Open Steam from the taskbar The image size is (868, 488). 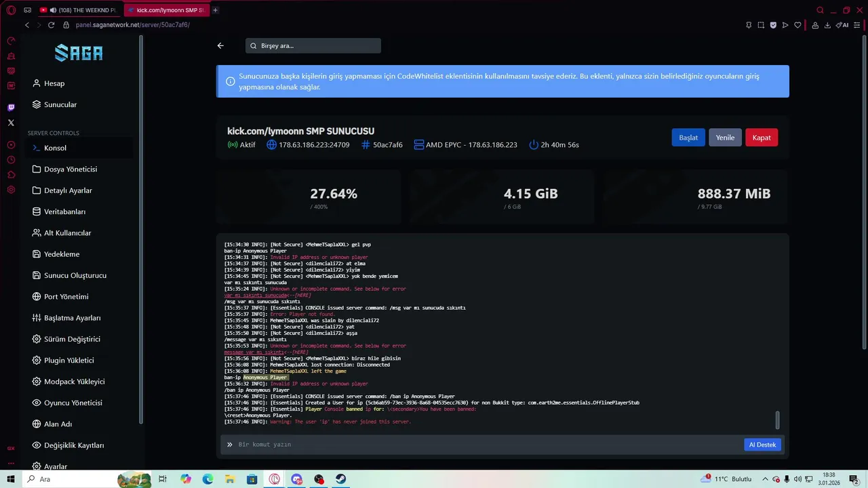(340, 479)
